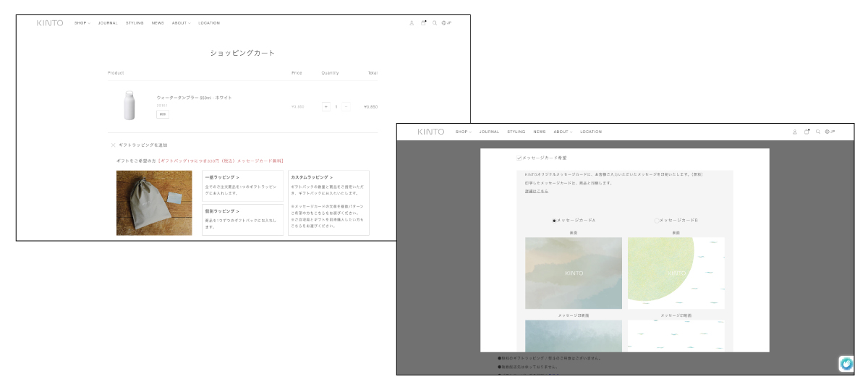Open NEWS in the message card window
The height and width of the screenshot is (387, 868).
click(540, 132)
